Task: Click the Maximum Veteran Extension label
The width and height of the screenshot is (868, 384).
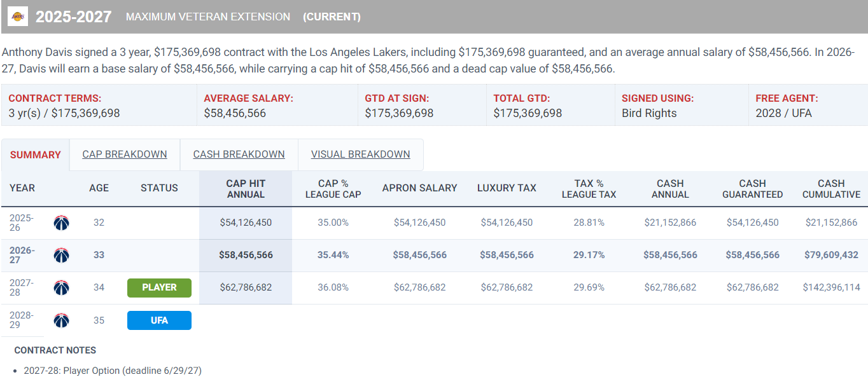Action: [208, 17]
